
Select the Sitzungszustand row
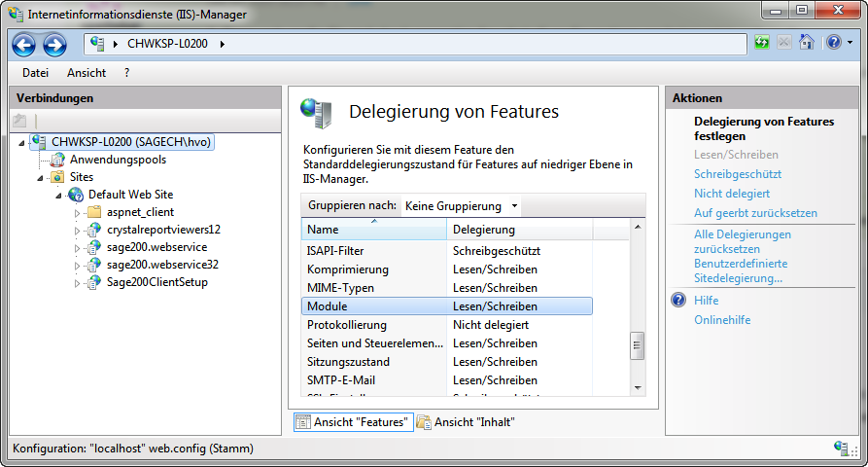(447, 362)
